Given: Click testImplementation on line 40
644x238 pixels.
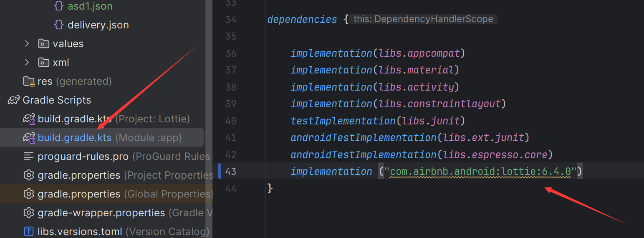Looking at the screenshot, I should 343,121.
